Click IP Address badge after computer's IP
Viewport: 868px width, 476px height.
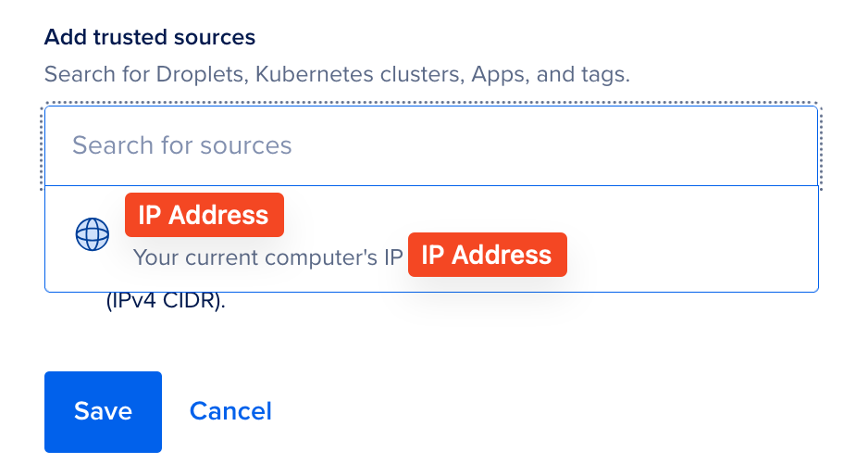click(x=487, y=255)
